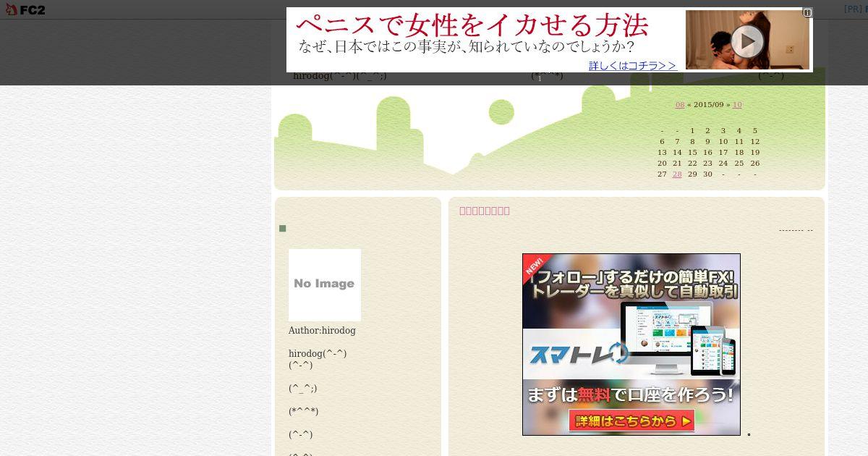Open the pink blog post title link
This screenshot has height=456, width=868.
[x=485, y=211]
